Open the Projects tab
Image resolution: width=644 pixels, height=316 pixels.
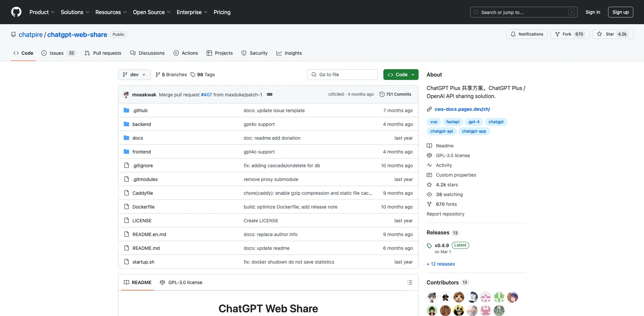(220, 53)
